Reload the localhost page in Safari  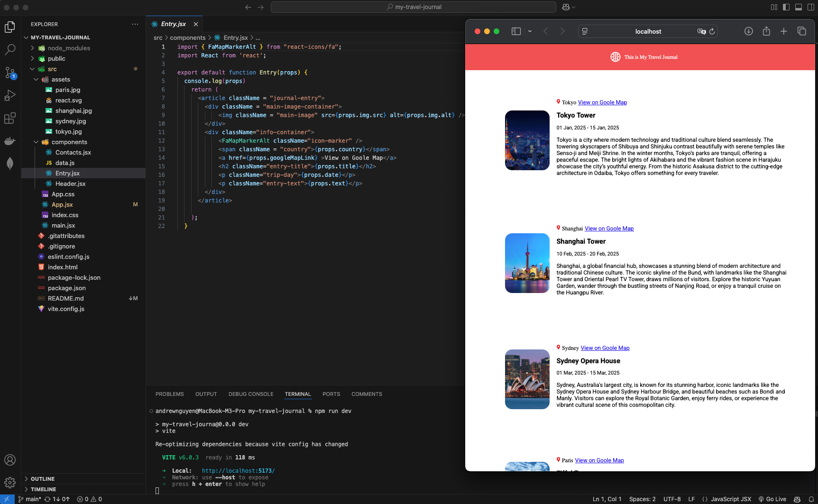(x=712, y=31)
